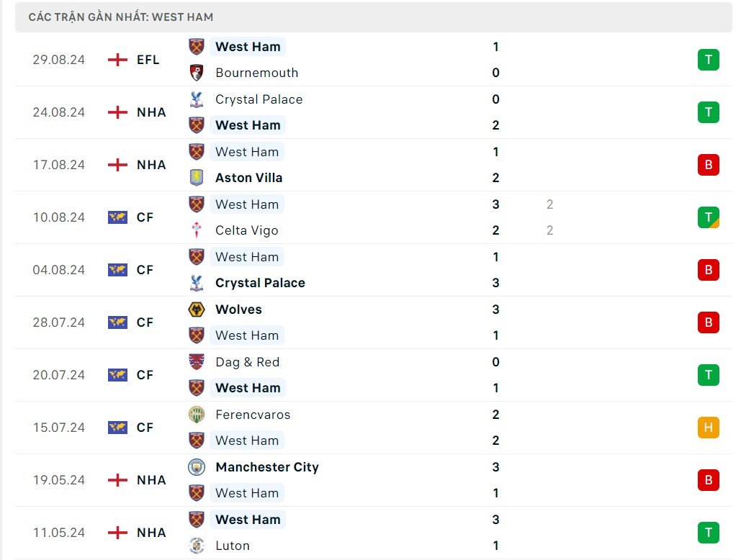Select the CF competition flag on 10.08.24 row

pos(116,217)
